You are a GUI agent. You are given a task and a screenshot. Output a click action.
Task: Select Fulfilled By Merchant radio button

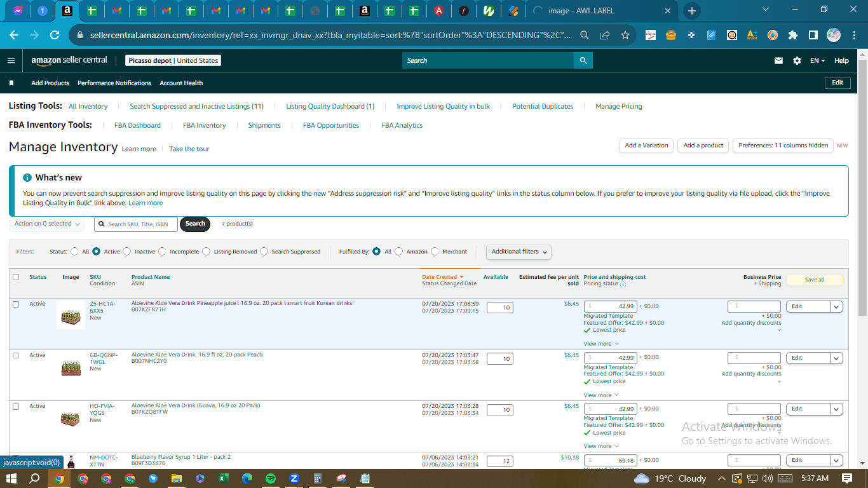[x=435, y=252]
